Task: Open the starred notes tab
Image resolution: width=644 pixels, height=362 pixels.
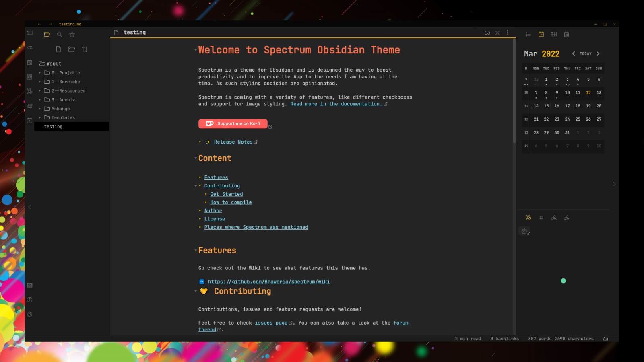Action: point(72,35)
